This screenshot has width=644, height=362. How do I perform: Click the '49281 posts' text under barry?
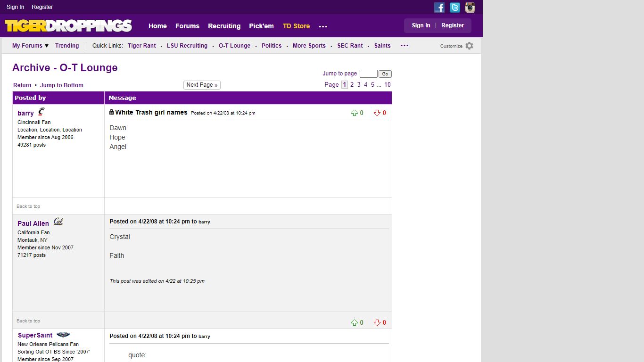[x=32, y=145]
